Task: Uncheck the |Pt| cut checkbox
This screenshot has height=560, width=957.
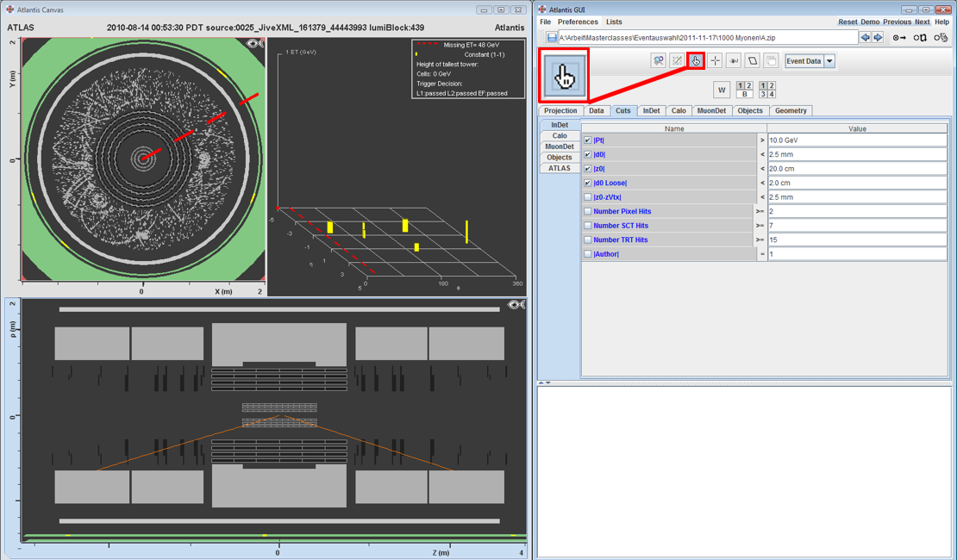Action: tap(588, 140)
